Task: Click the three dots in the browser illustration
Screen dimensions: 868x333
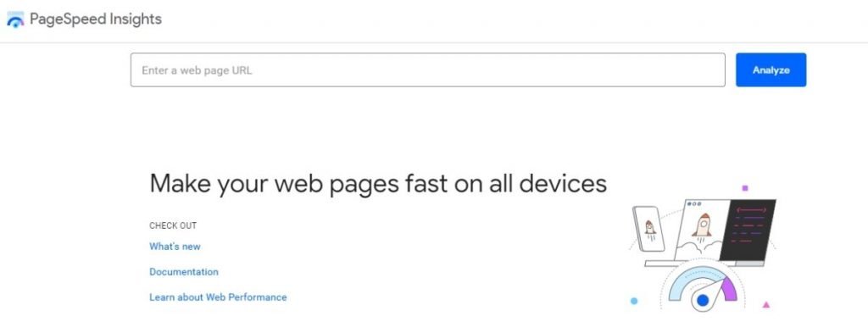Action: 693,204
